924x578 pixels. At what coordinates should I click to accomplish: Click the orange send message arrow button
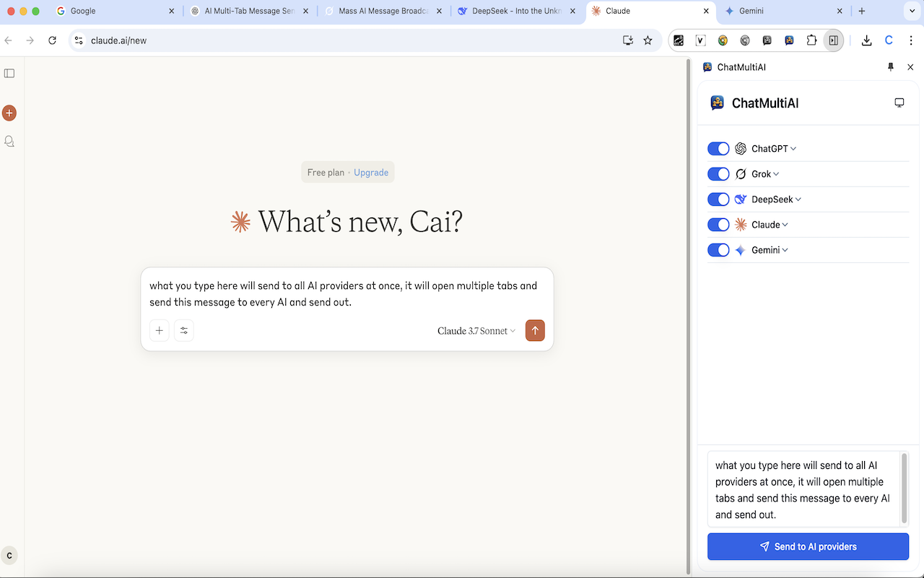(535, 330)
